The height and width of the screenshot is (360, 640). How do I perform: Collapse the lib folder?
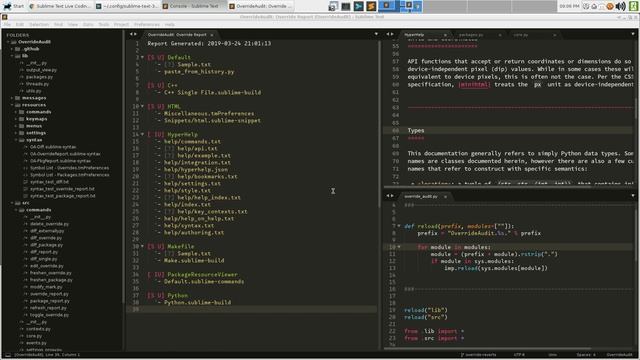pos(12,56)
